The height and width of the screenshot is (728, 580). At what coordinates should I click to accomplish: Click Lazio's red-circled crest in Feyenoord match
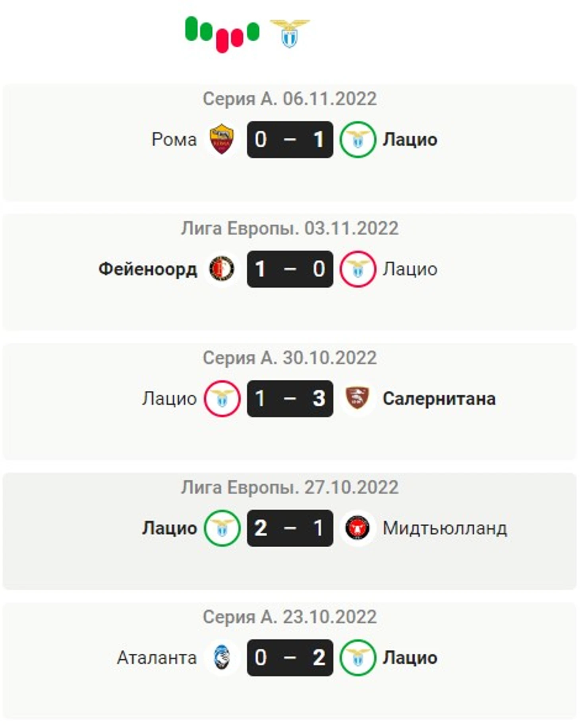pyautogui.click(x=358, y=269)
